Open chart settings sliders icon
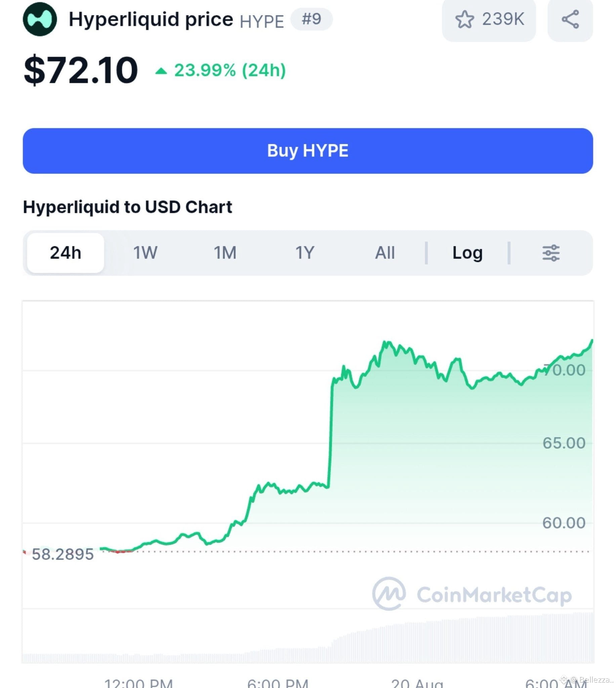The width and height of the screenshot is (616, 688). pyautogui.click(x=551, y=253)
